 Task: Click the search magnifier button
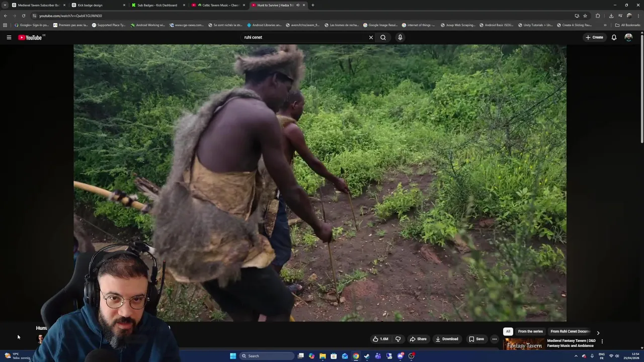(x=383, y=37)
